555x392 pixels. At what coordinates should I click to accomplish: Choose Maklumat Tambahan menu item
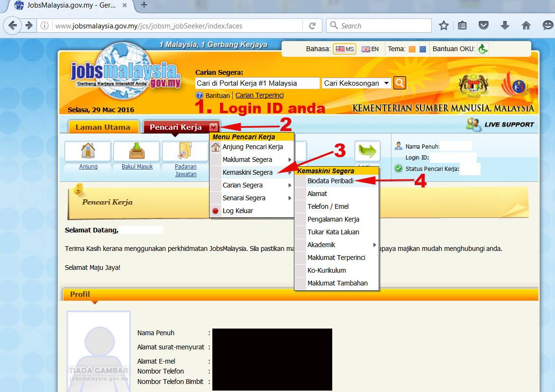337,283
